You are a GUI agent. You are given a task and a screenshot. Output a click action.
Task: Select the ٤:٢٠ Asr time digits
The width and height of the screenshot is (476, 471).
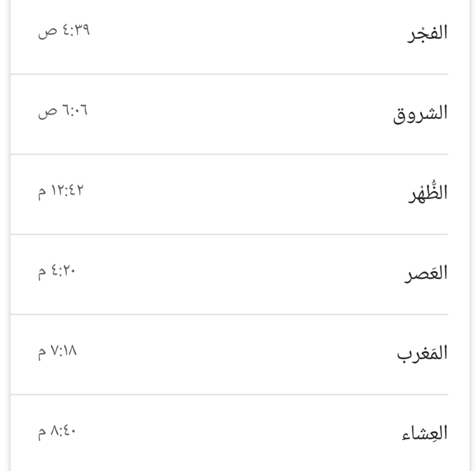pyautogui.click(x=63, y=270)
